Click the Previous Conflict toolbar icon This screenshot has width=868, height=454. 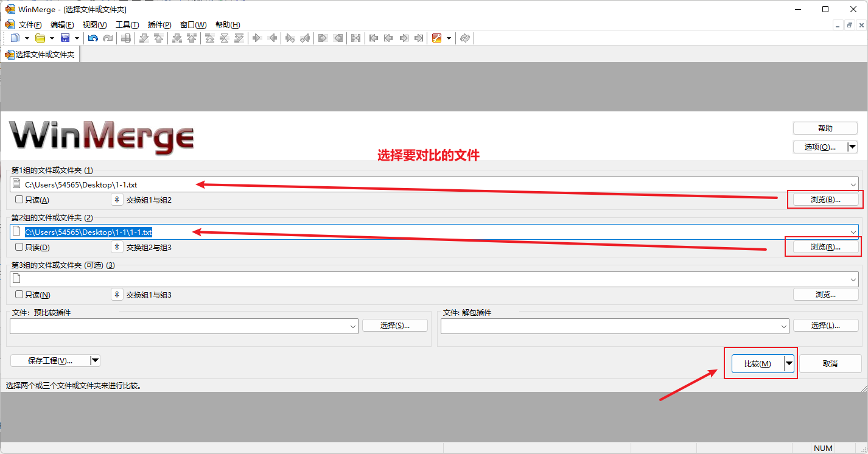pyautogui.click(x=192, y=38)
